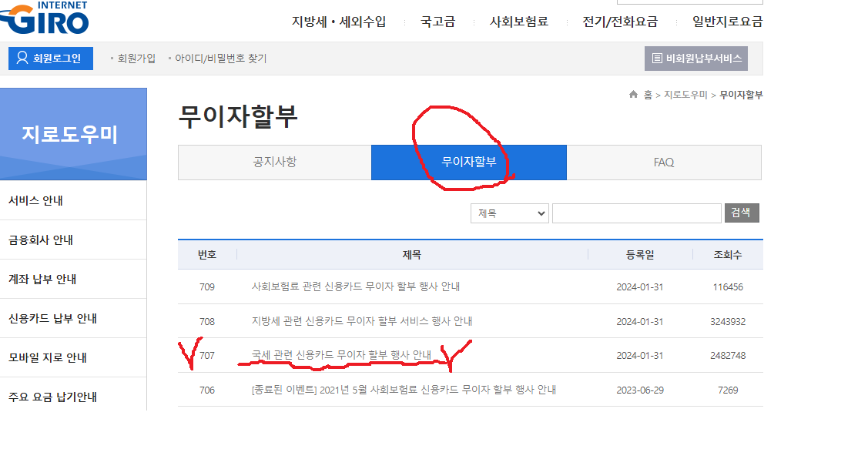Click 무이자할부 in the breadcrumb

coord(741,95)
